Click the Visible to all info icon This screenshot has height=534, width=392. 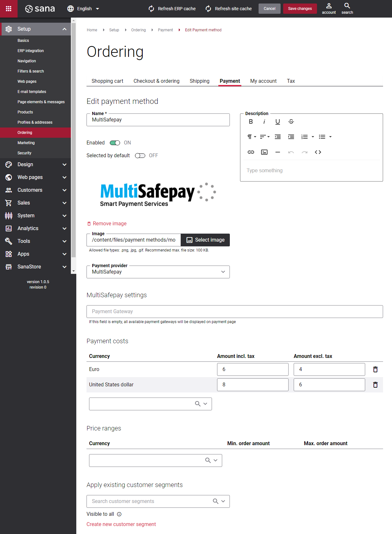(119, 514)
